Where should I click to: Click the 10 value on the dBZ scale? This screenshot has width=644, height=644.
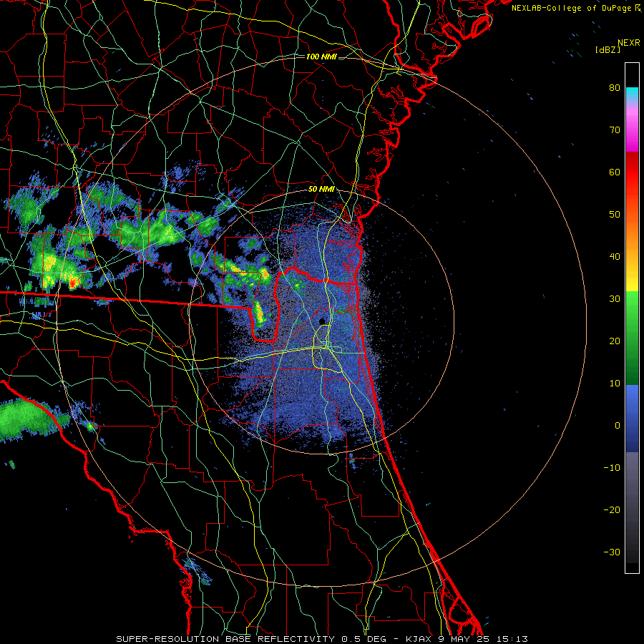(615, 384)
